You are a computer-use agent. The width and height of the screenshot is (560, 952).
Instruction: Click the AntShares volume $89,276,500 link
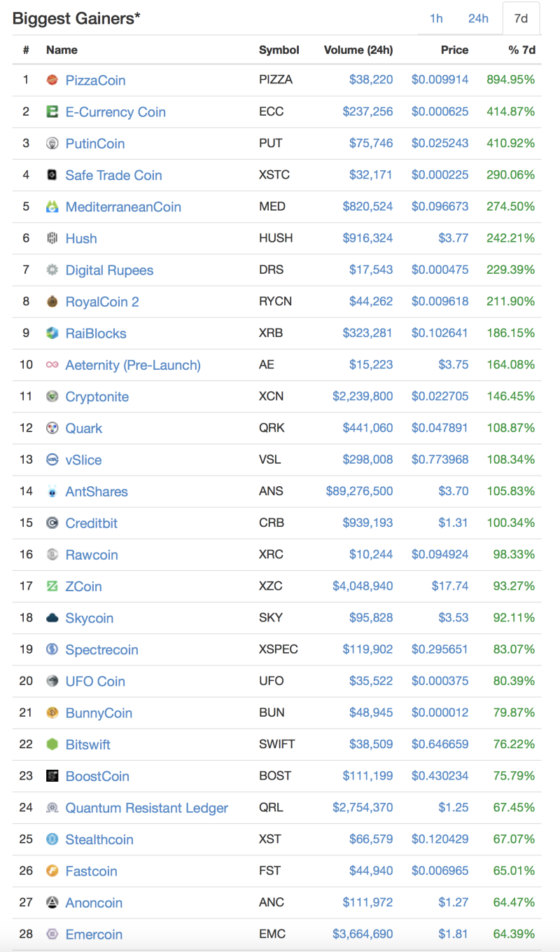pos(359,491)
